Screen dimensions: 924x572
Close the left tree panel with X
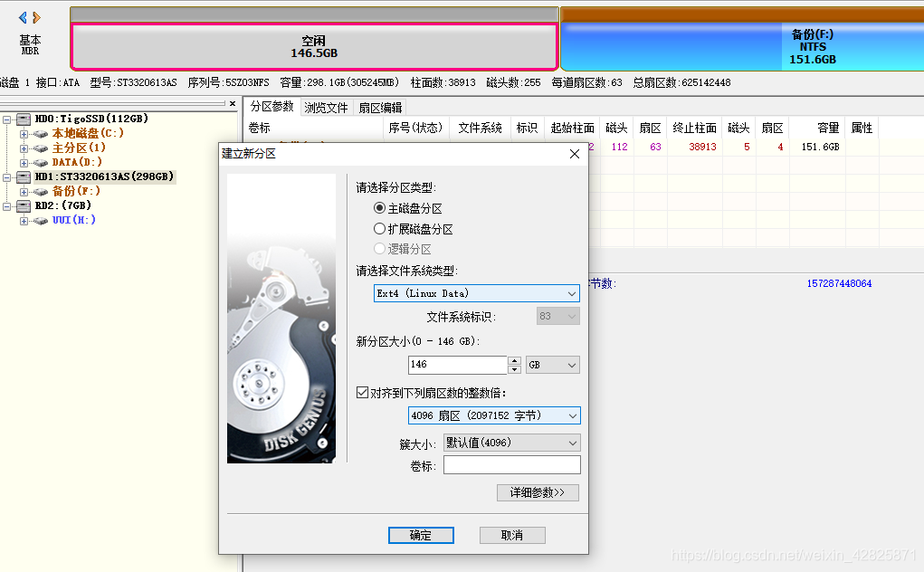coord(233,104)
